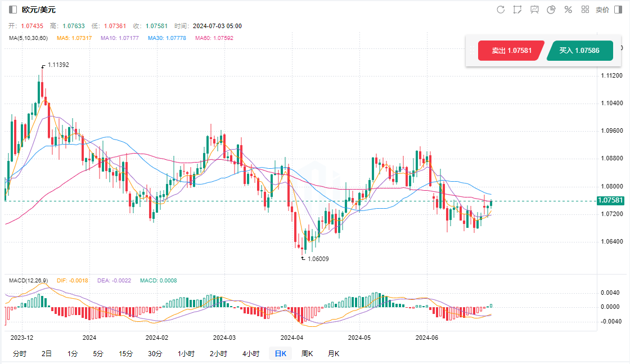Open the multi-chart grid layout icon
This screenshot has height=364, width=630.
[x=585, y=10]
